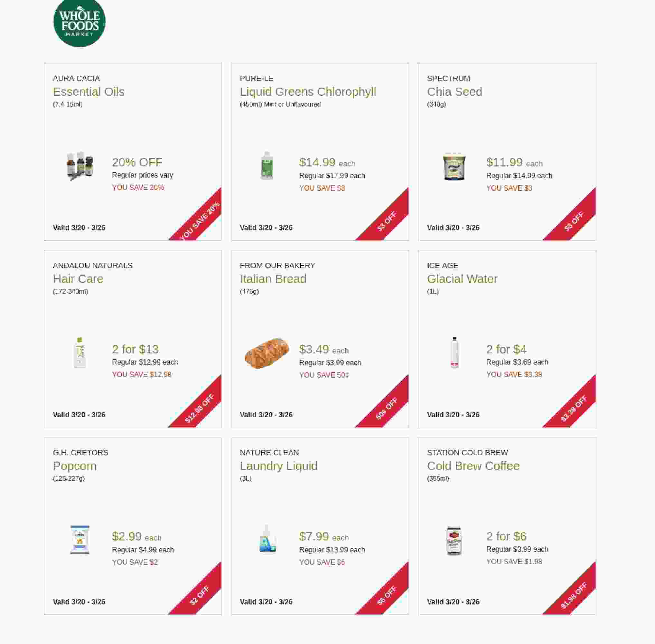Image resolution: width=655 pixels, height=644 pixels.
Task: Click the Glacial Water title link
Action: tap(462, 279)
